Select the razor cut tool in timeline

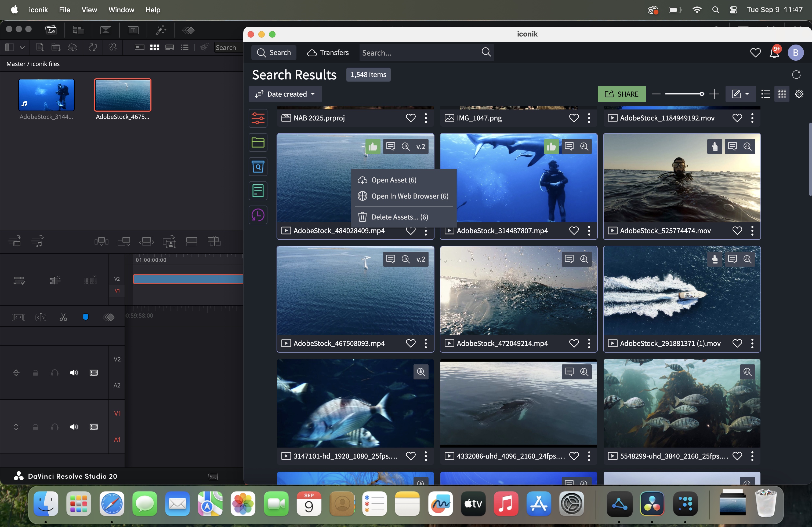[63, 317]
